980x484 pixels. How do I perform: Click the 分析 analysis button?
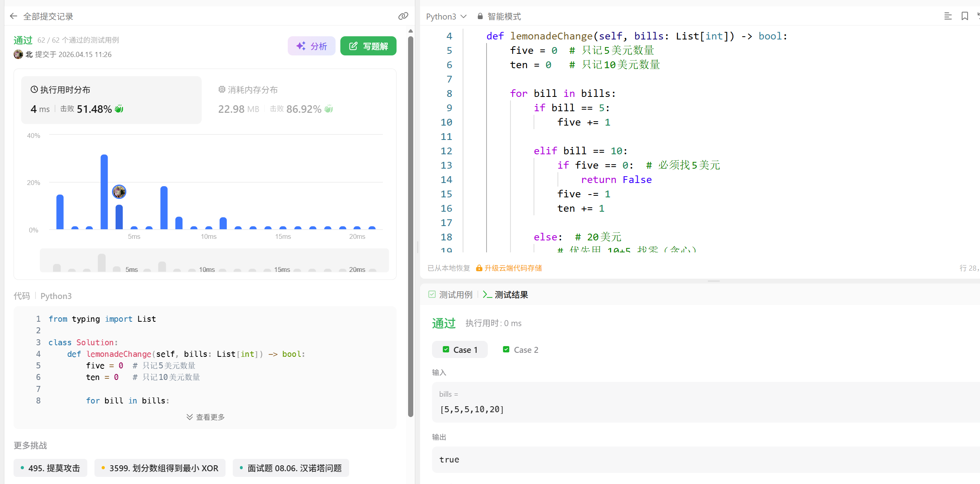point(311,46)
